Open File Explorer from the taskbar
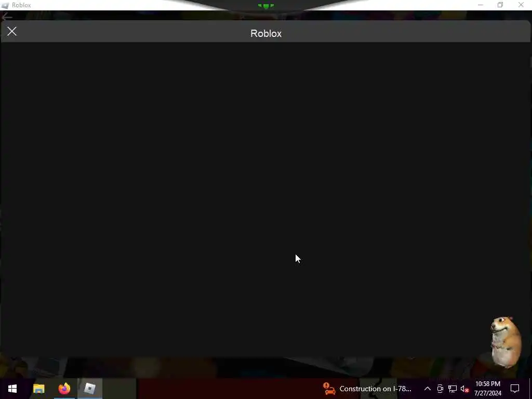The image size is (532, 399). [x=38, y=389]
